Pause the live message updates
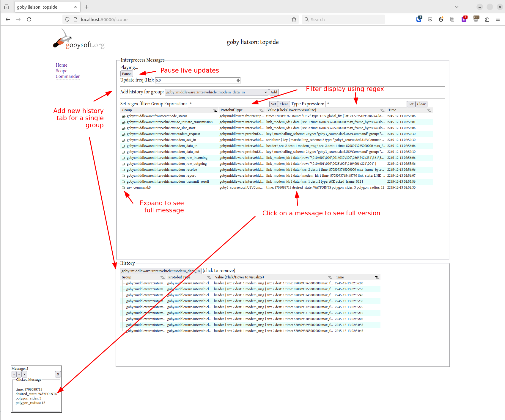This screenshot has width=505, height=420. [x=126, y=74]
